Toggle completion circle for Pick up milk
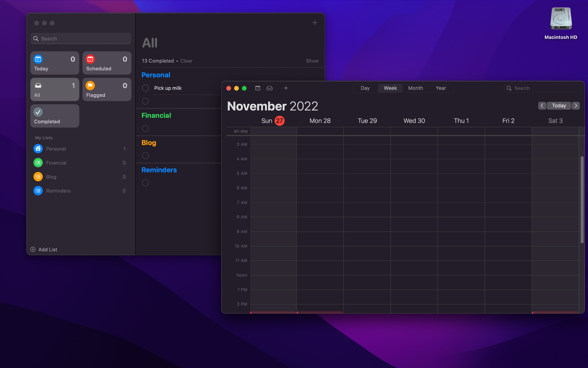Screen dimensions: 588x368 (146, 87)
